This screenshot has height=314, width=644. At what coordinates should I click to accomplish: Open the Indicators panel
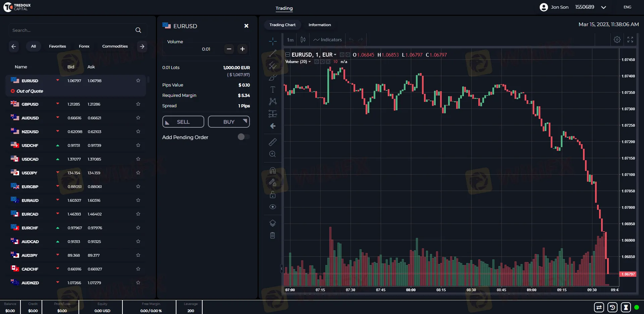coord(327,40)
